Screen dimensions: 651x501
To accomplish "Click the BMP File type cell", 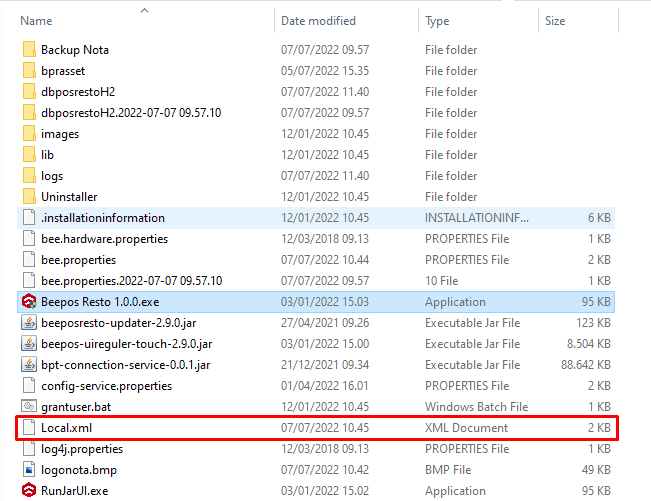I will tap(448, 470).
